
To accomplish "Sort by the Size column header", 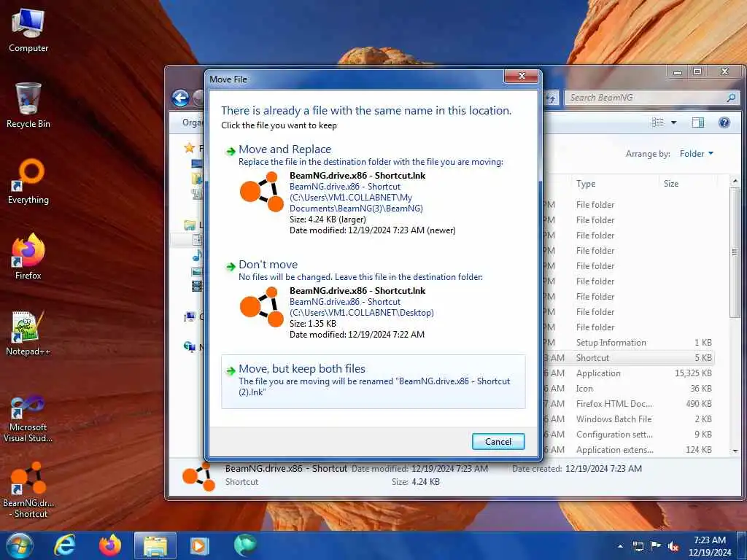I will pyautogui.click(x=671, y=184).
